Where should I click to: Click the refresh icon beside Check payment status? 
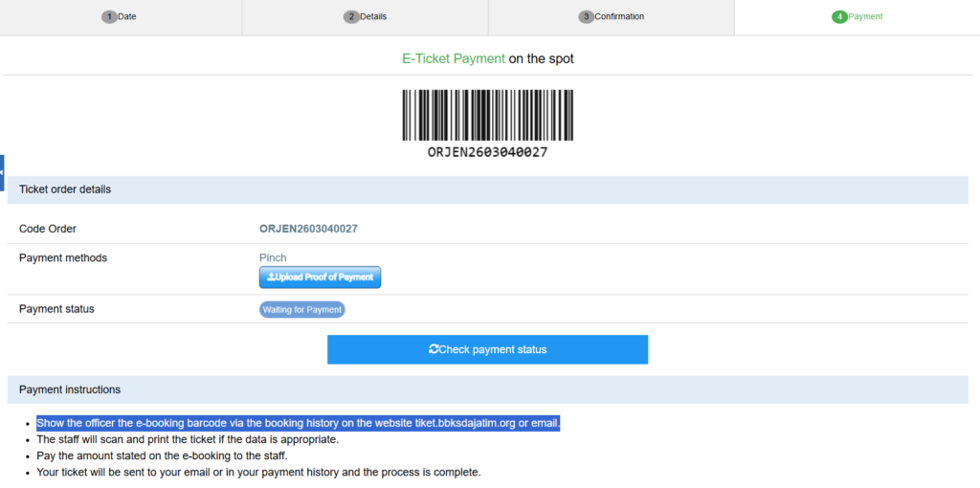point(434,349)
